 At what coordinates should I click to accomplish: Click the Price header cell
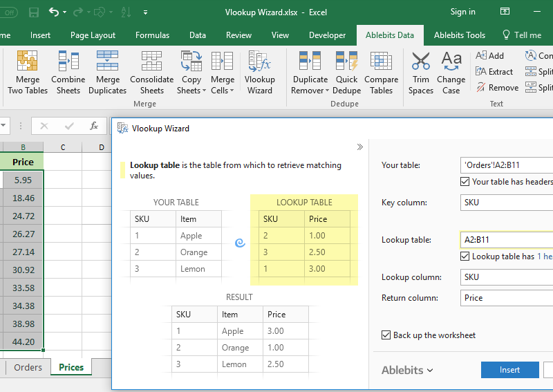point(22,162)
